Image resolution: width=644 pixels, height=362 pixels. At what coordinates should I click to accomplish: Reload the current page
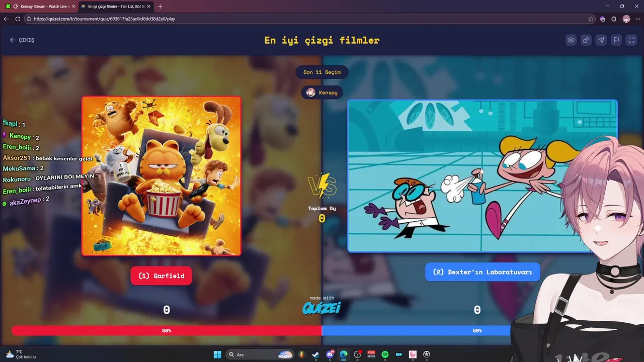click(x=18, y=19)
